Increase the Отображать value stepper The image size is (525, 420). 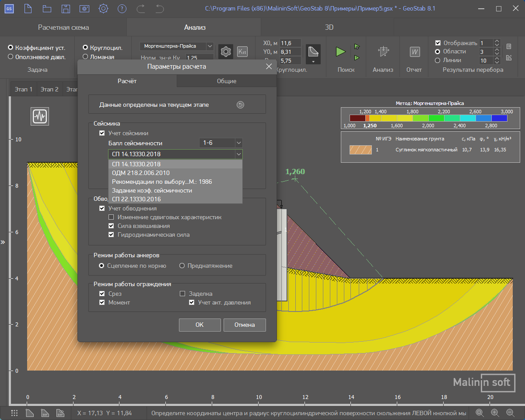click(x=497, y=41)
